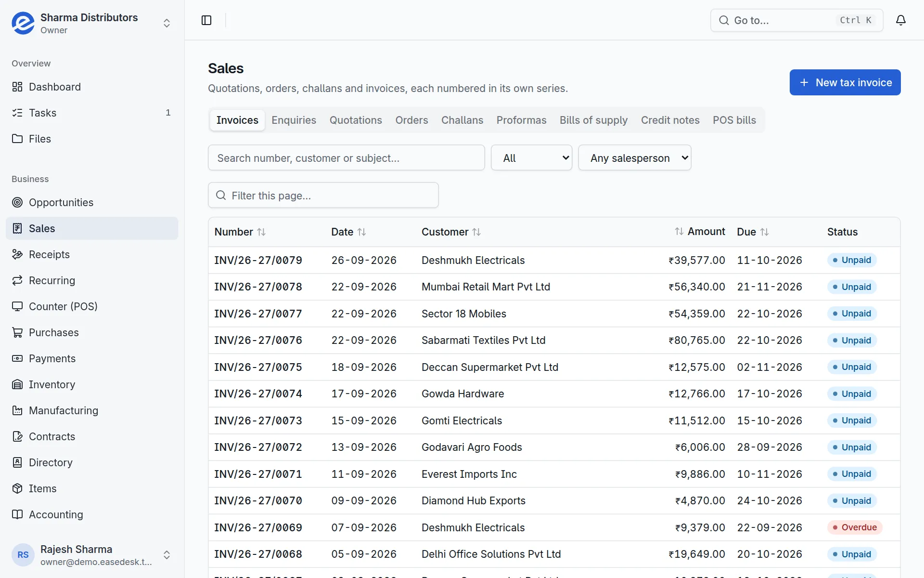
Task: Open Opportunities in the sidebar
Action: tap(92, 202)
